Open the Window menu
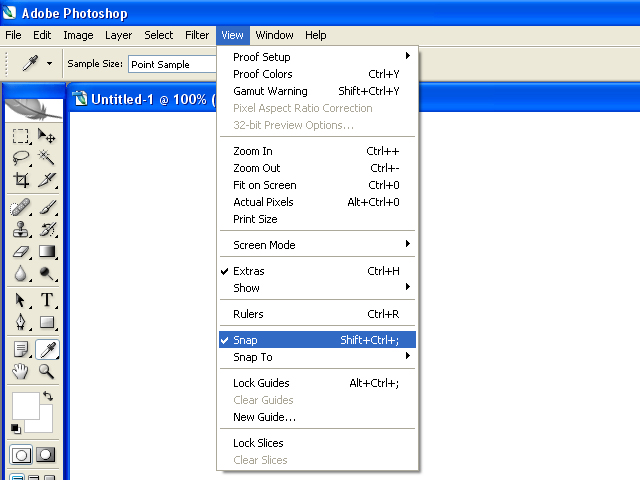 (x=274, y=35)
